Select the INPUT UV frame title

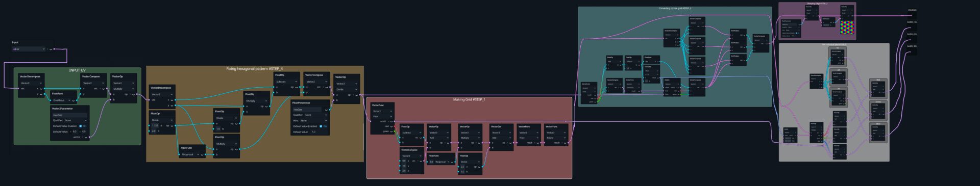click(77, 70)
